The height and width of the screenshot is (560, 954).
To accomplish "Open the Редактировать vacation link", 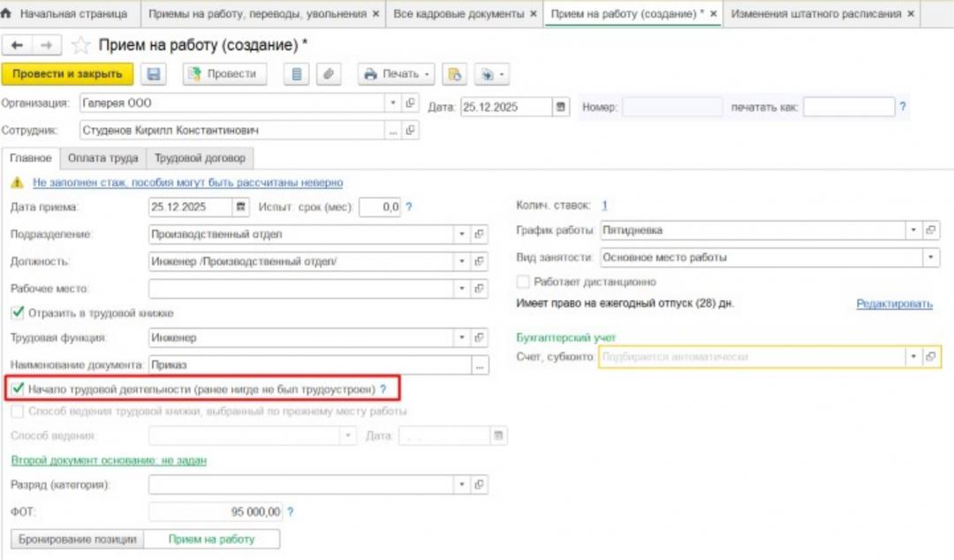I will click(x=894, y=303).
